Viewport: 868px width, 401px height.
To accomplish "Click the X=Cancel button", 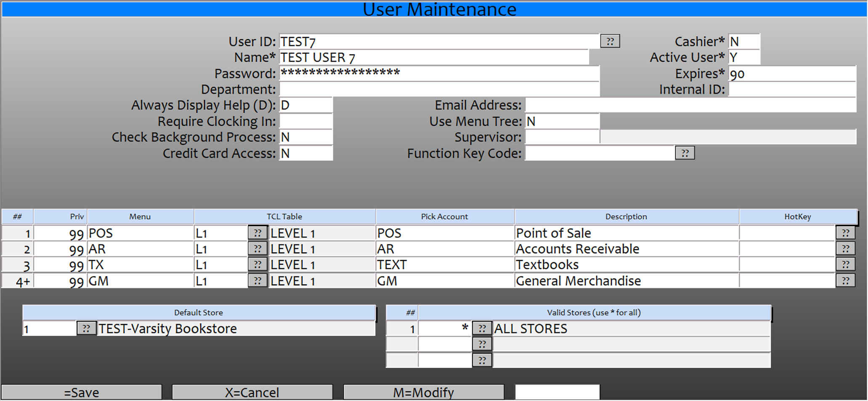I will [252, 392].
